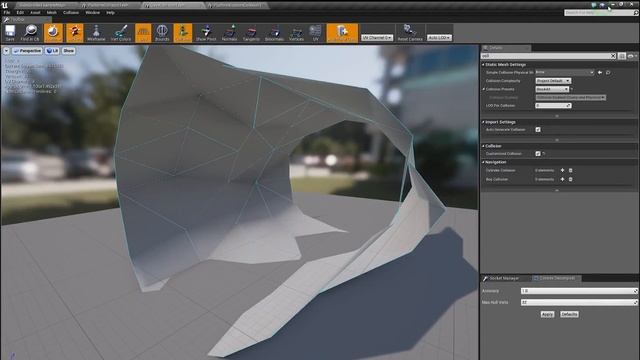Clear Box Collision elements trash icon
This screenshot has height=360, width=640.
click(x=570, y=179)
